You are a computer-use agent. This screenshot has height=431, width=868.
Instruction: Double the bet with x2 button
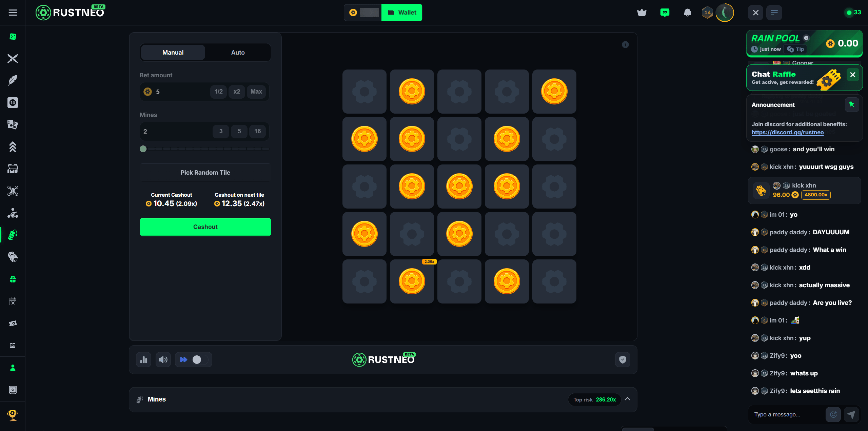pos(237,92)
